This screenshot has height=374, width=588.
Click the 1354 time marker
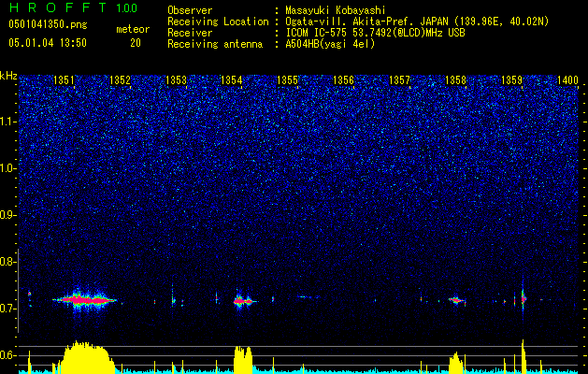pyautogui.click(x=232, y=80)
